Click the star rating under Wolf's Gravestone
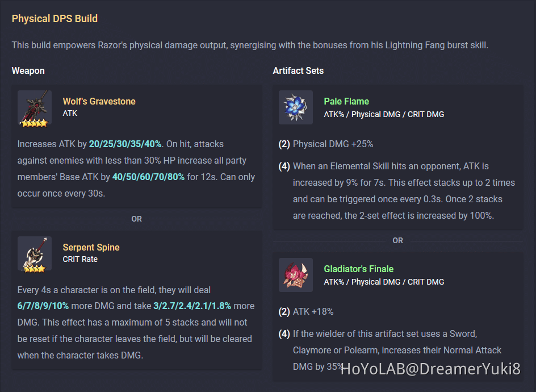Viewport: 536px width, 392px height. pos(34,122)
